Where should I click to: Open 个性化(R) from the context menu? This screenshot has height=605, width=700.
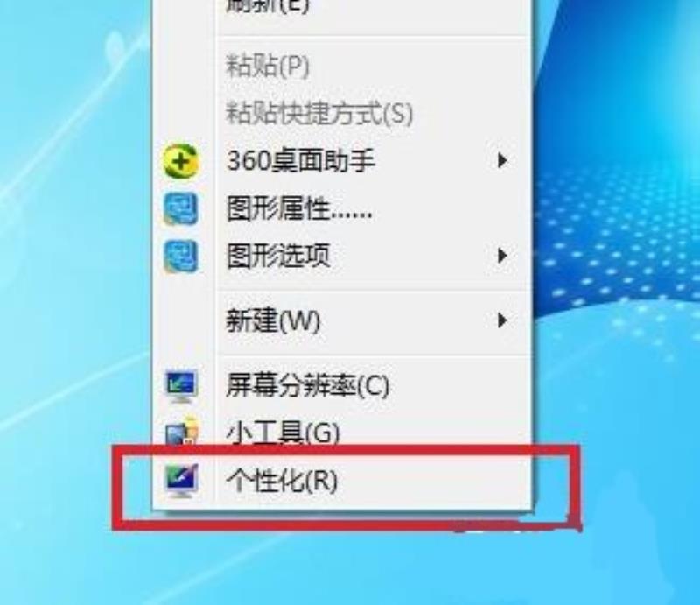pos(342,481)
